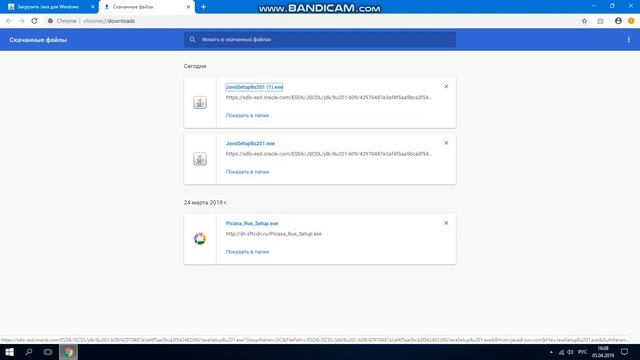
Task: Open the JavaSetup8u201 (1).exe file link
Action: tap(254, 87)
